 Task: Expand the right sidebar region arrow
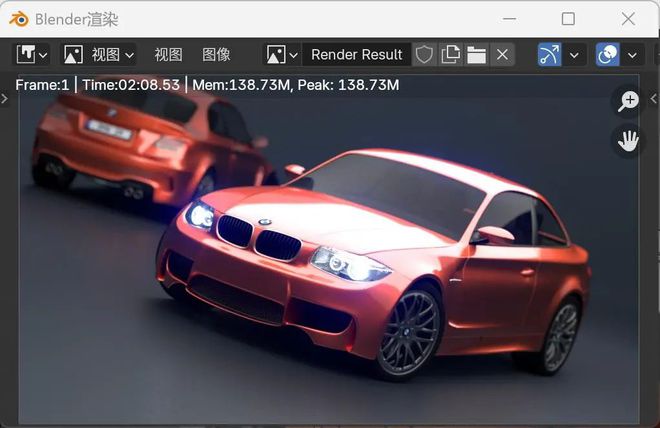(654, 98)
